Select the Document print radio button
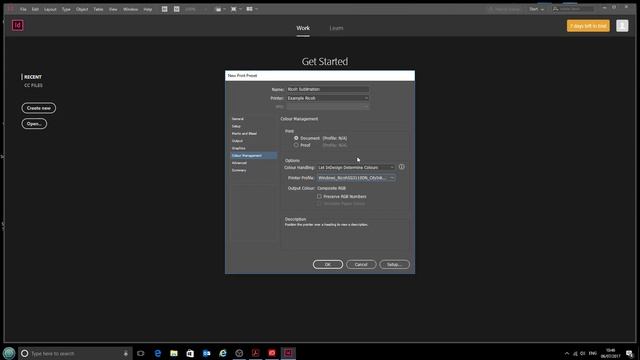This screenshot has width=640, height=360. [x=296, y=138]
